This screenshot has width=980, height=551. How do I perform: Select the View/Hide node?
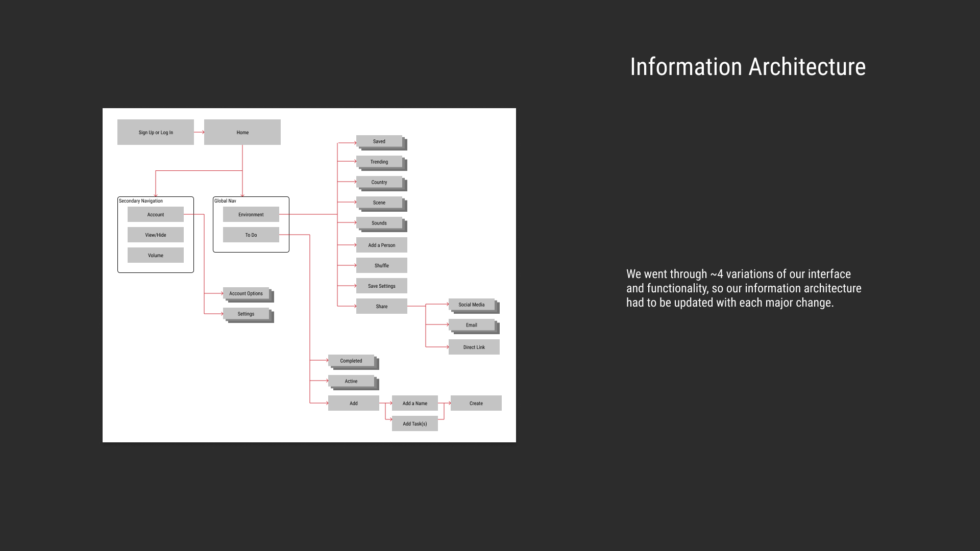pyautogui.click(x=156, y=235)
